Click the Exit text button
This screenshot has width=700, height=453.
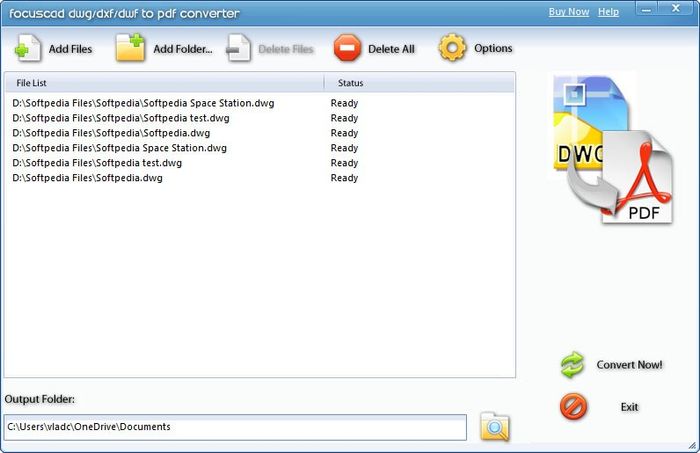(x=629, y=407)
